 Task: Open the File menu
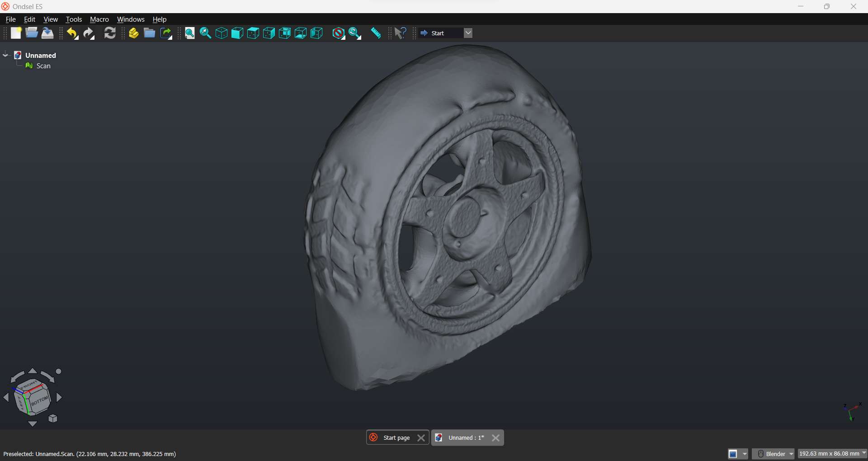[x=11, y=19]
